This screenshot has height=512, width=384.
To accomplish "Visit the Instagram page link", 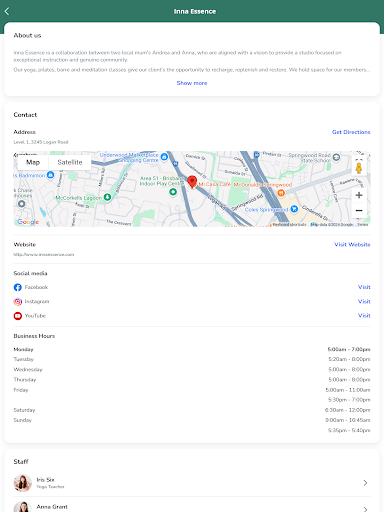I will pos(364,301).
